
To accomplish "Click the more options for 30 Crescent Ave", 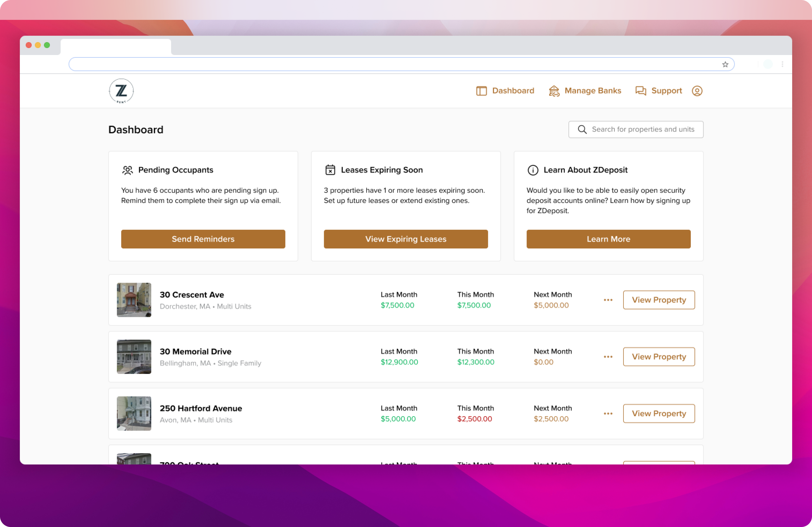I will [608, 300].
